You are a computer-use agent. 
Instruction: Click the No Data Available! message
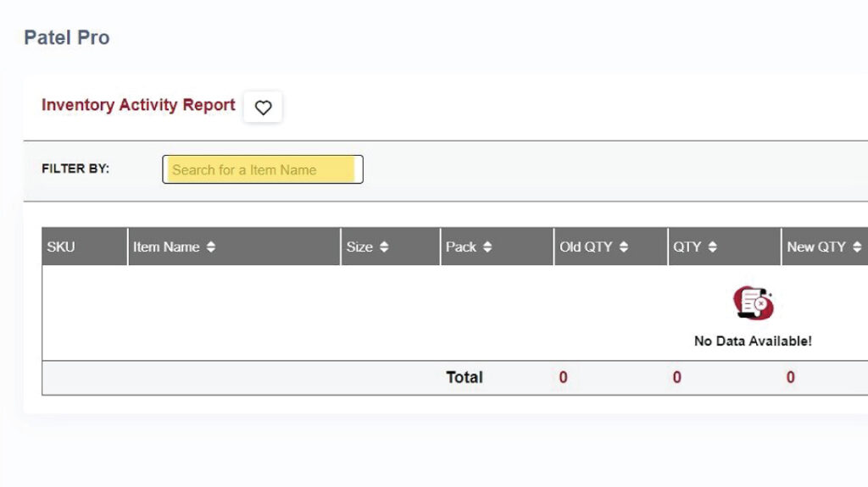coord(753,341)
